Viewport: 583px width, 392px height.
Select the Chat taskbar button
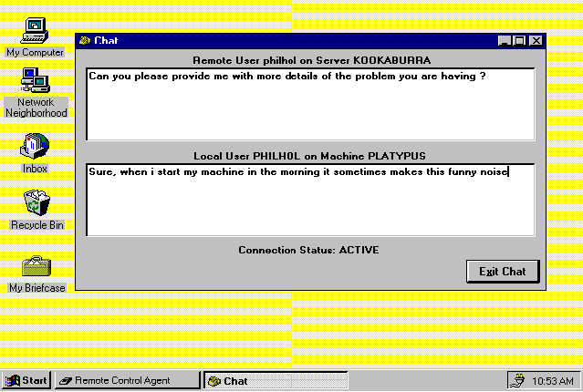[x=275, y=380]
